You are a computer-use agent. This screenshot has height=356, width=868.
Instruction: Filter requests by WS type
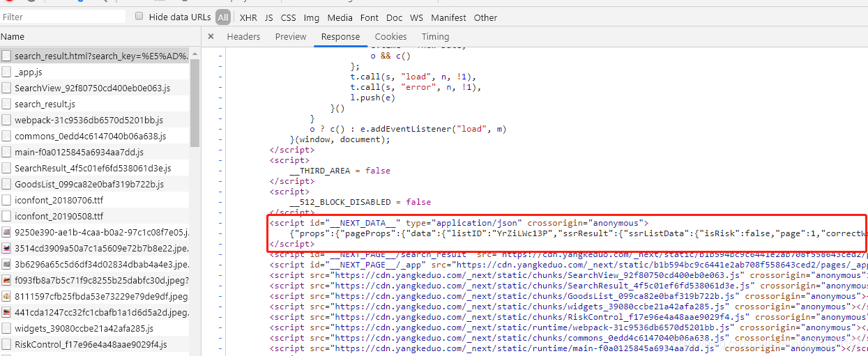(416, 17)
